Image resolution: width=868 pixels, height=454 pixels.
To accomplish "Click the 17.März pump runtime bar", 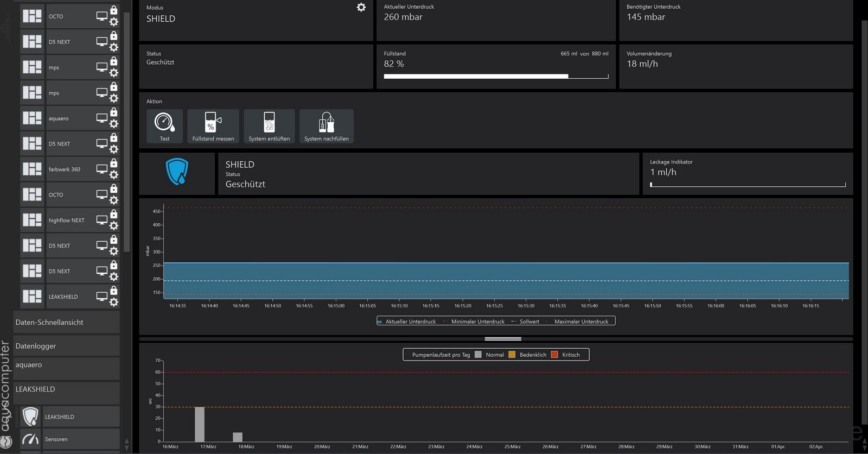I will pyautogui.click(x=200, y=424).
